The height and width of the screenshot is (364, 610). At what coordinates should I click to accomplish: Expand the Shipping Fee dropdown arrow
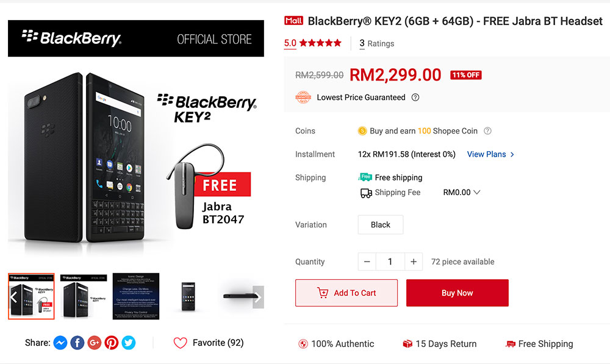click(x=477, y=192)
